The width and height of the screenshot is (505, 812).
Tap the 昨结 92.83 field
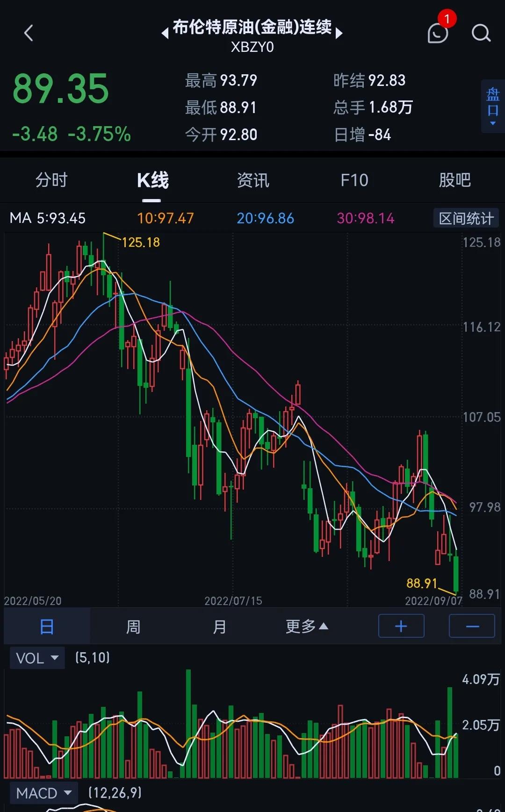tap(369, 80)
